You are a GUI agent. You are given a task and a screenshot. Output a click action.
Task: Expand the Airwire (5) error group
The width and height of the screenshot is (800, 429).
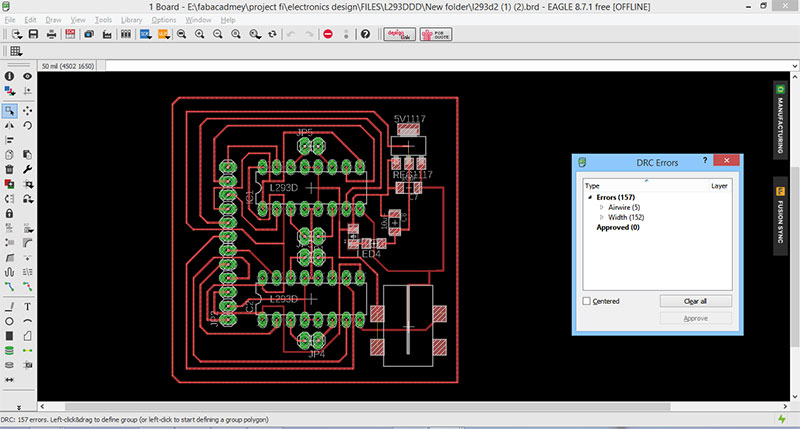[602, 207]
